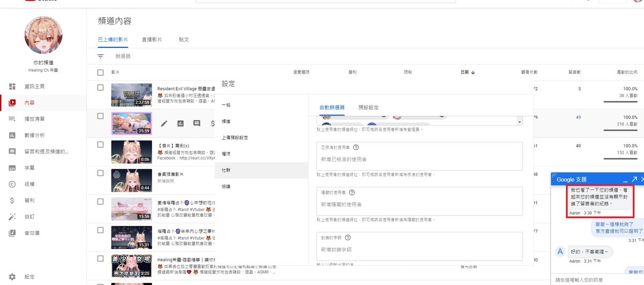Click 218 人喜歡 likes text
The image size is (644, 285).
coord(626,124)
